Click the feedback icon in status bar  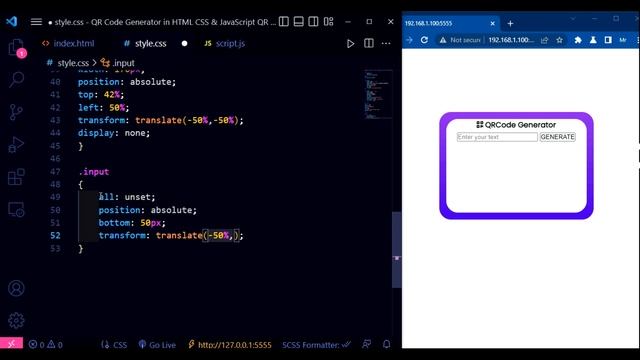coord(367,344)
